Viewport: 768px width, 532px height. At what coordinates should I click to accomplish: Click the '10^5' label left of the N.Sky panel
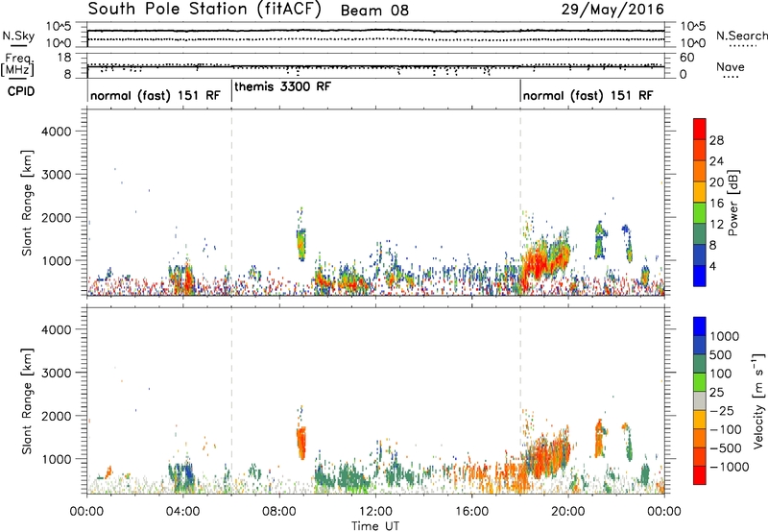coord(59,27)
